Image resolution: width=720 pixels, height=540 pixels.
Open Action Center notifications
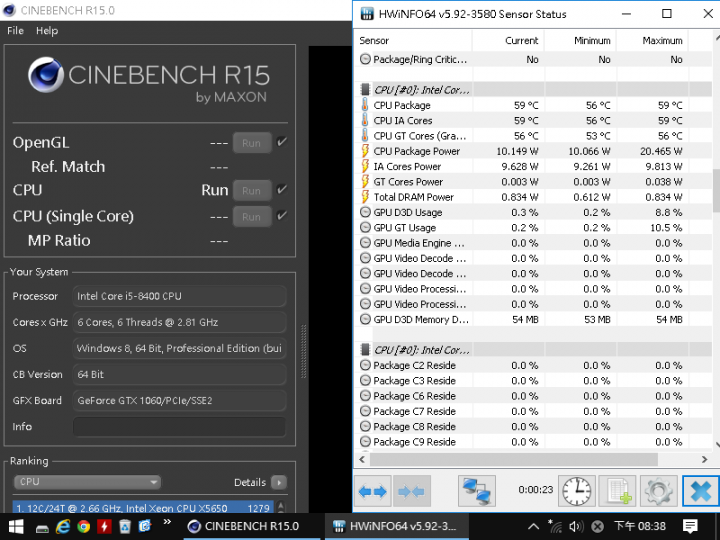pyautogui.click(x=690, y=526)
